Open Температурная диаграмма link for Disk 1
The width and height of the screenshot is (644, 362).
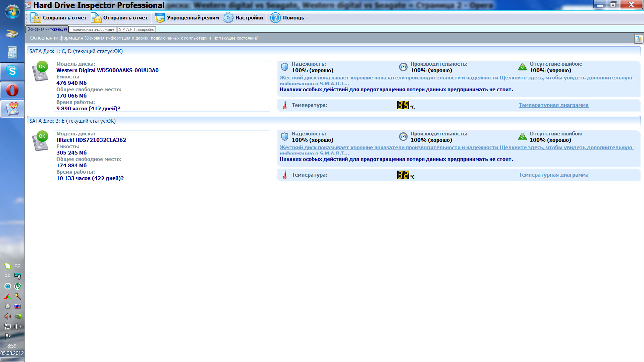coord(553,105)
